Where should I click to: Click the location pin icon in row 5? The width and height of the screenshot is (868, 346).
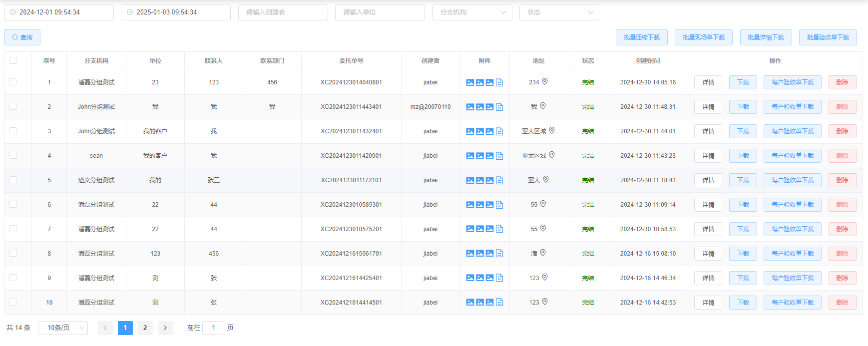coord(546,180)
